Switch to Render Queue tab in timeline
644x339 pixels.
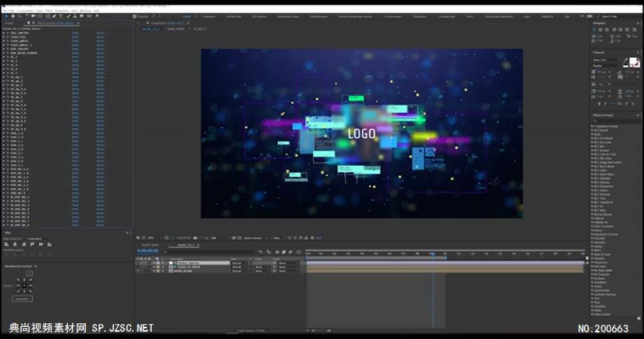150,245
